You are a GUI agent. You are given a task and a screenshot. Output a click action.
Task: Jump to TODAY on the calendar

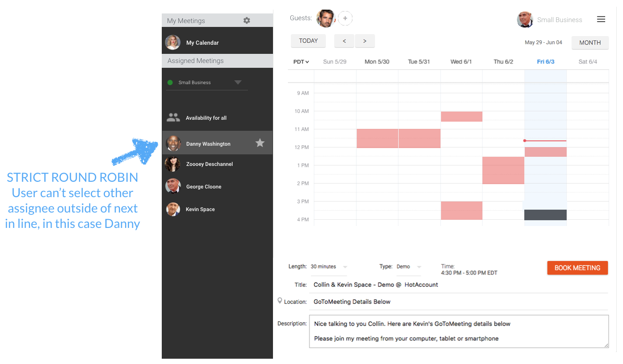308,41
